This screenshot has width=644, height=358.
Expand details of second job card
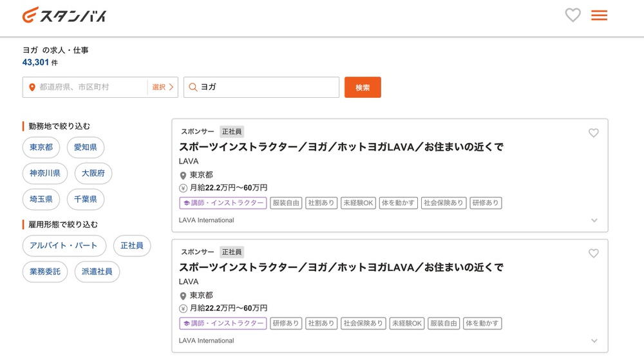coord(594,341)
